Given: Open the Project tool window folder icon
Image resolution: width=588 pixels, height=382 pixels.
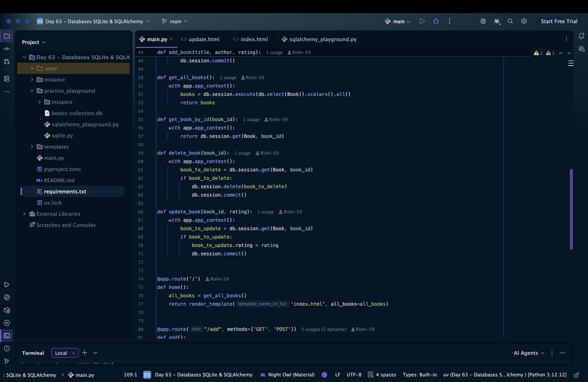Looking at the screenshot, I should pyautogui.click(x=6, y=36).
